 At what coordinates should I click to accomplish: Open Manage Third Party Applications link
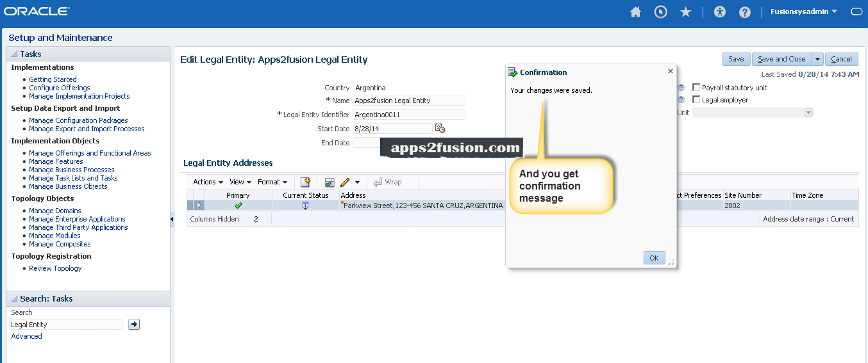[78, 227]
